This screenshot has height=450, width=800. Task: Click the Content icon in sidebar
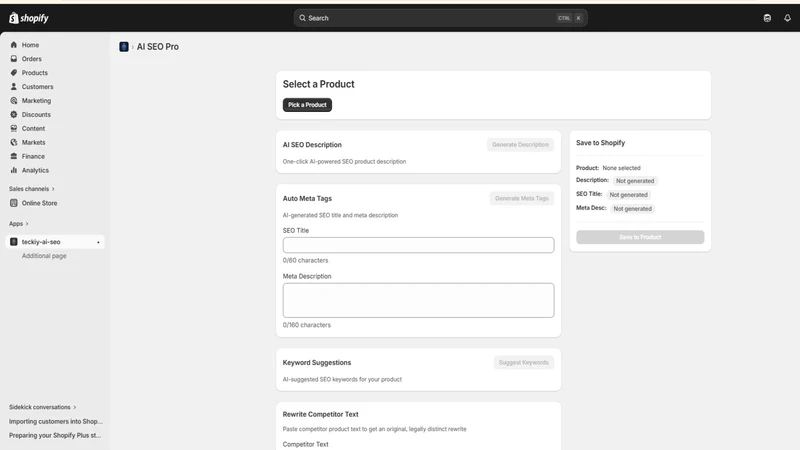click(14, 128)
